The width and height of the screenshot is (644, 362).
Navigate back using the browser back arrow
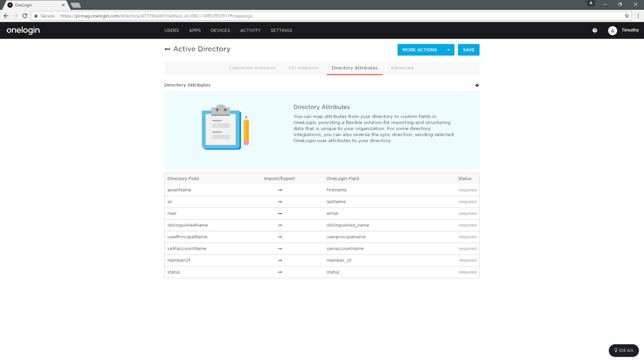click(6, 16)
